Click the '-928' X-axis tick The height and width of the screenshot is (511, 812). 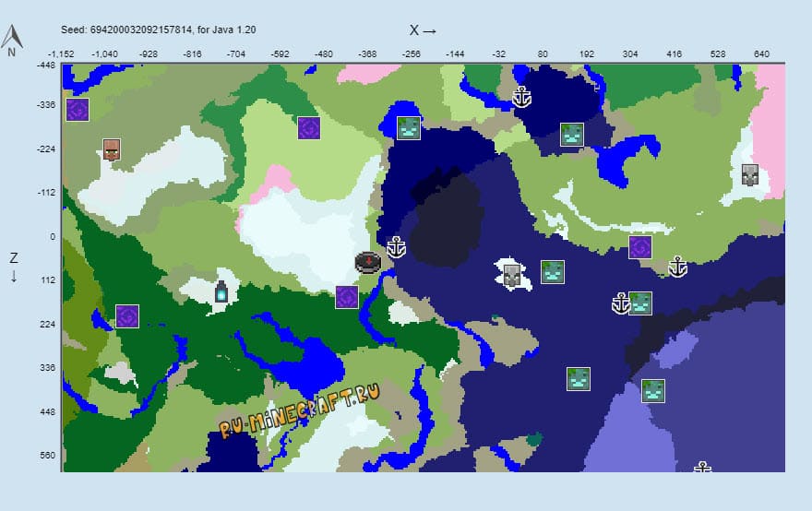coord(149,53)
